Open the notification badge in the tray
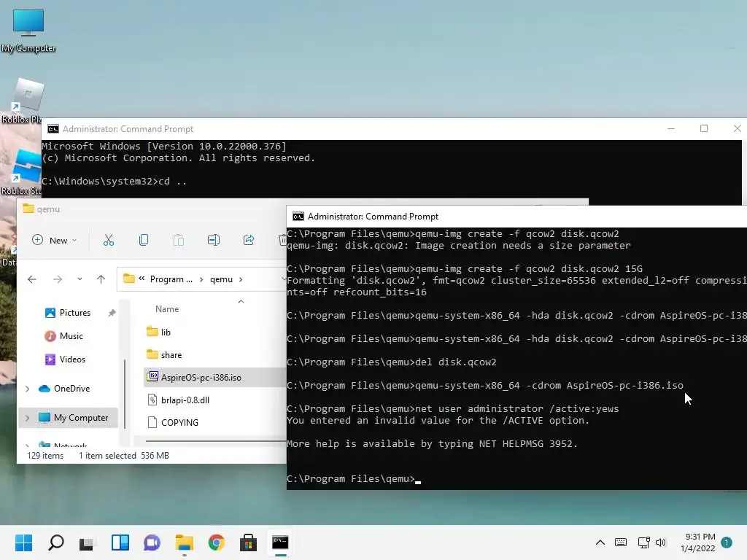Screen dimensions: 747x560 727,542
